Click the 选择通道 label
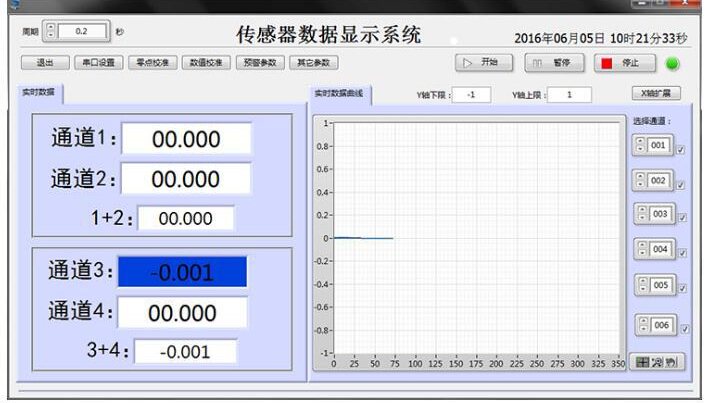Screen dimensions: 705x403 pos(651,121)
